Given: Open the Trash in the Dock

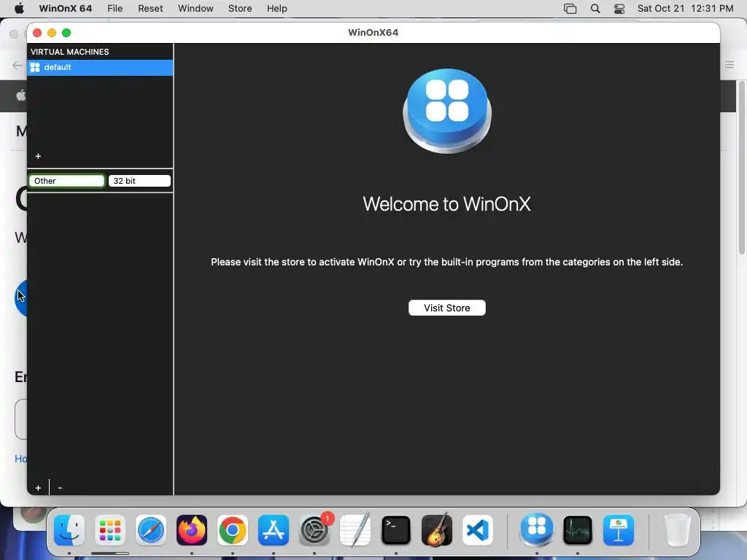Looking at the screenshot, I should (x=677, y=530).
